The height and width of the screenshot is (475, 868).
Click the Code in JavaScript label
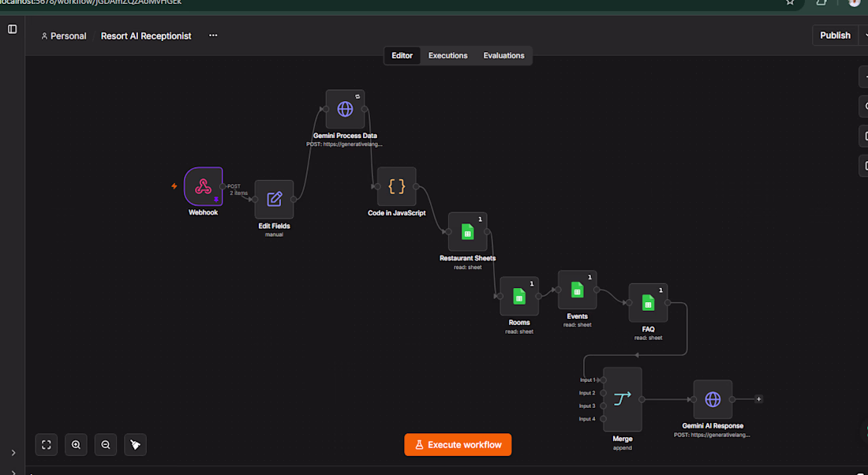click(397, 213)
